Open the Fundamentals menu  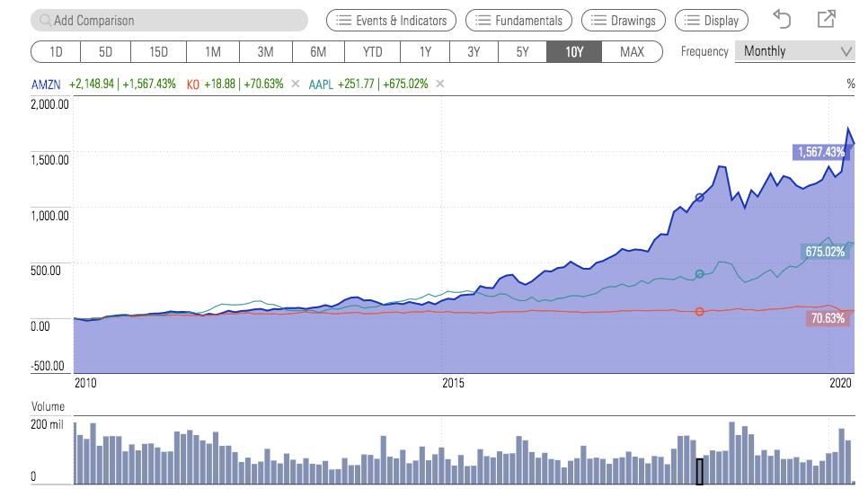point(519,20)
